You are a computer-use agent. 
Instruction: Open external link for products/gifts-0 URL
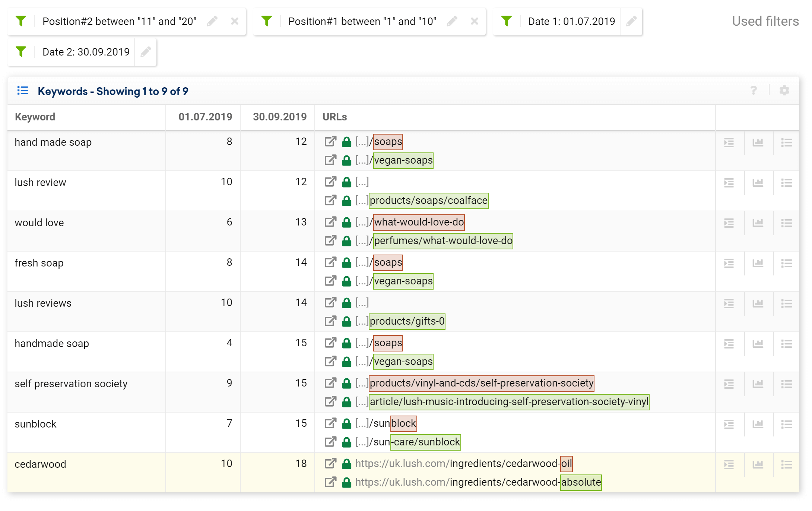click(330, 321)
